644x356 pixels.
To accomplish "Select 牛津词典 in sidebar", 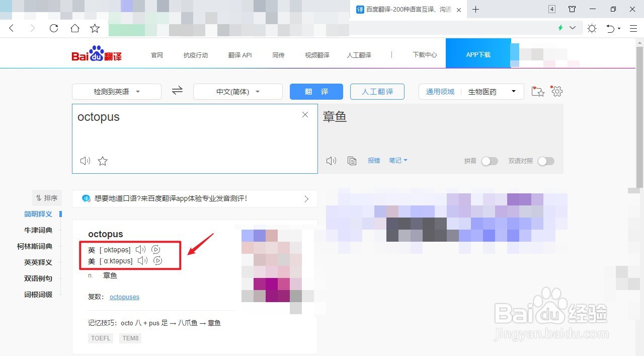I will click(38, 230).
